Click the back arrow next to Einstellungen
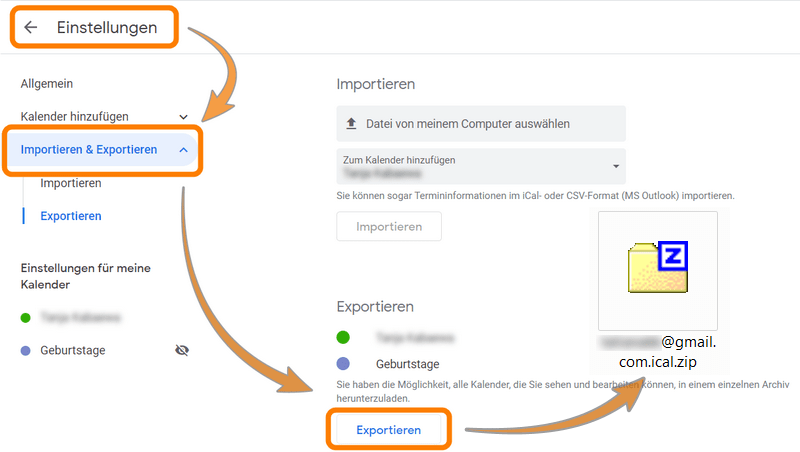 click(x=31, y=27)
